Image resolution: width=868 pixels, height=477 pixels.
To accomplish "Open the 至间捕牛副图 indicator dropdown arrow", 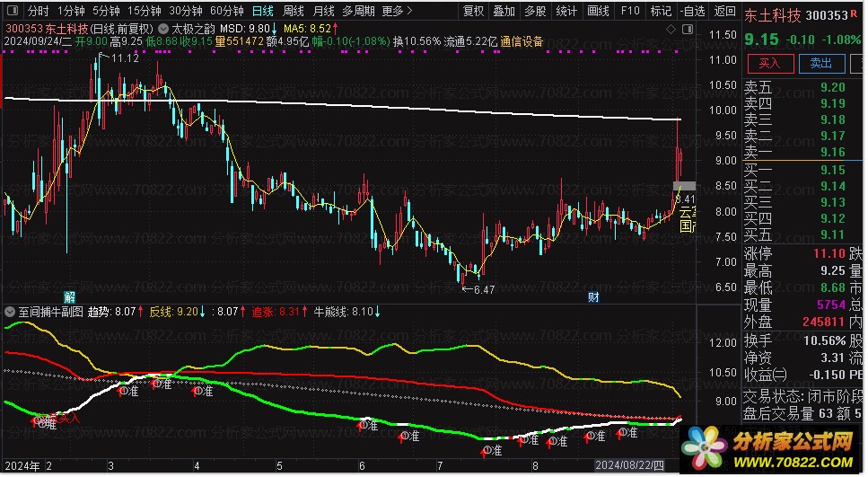I will (9, 312).
